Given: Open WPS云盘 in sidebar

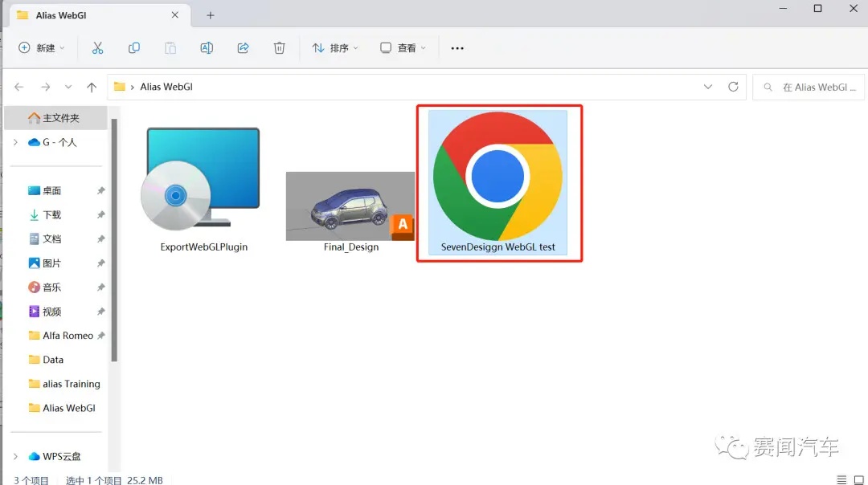Looking at the screenshot, I should 55,456.
